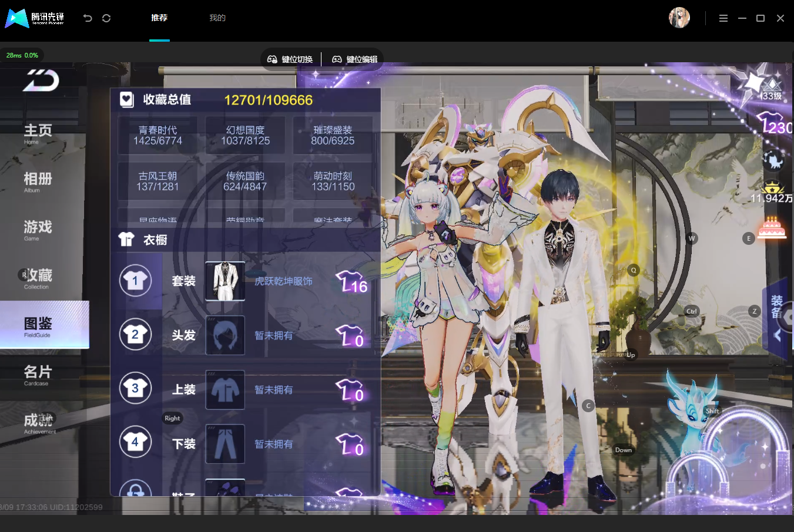Click the 下装 category label
Screen dimensions: 794x532
[183, 444]
